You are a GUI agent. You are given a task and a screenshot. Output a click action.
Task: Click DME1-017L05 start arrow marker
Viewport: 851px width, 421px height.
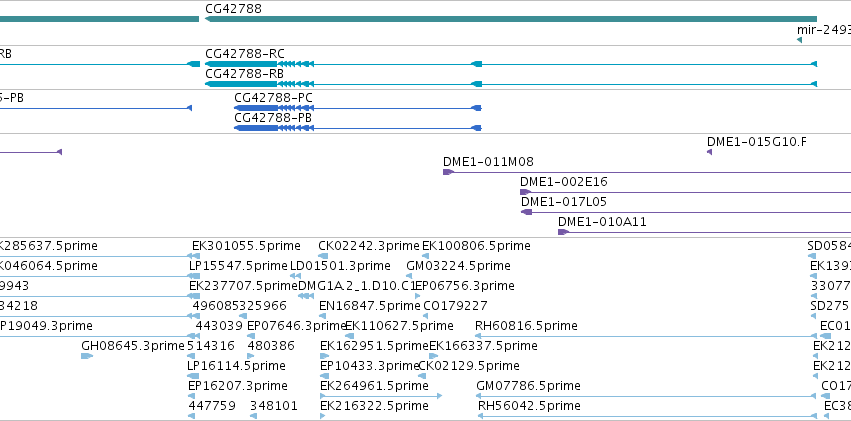click(526, 212)
